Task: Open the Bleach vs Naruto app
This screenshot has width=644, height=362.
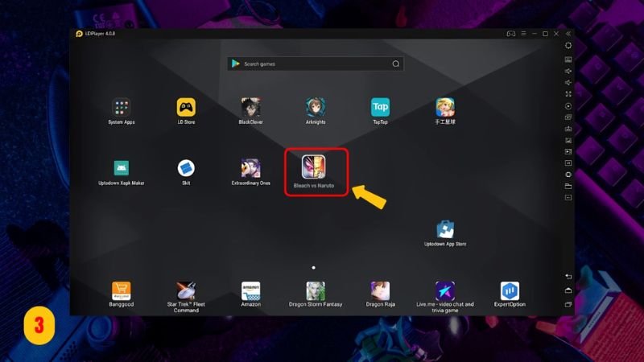Action: click(x=313, y=167)
